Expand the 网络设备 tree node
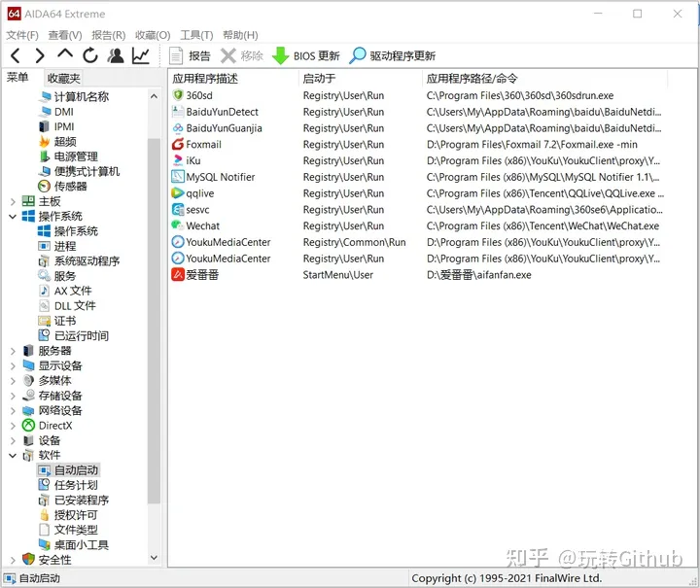The height and width of the screenshot is (588, 700). pos(13,411)
